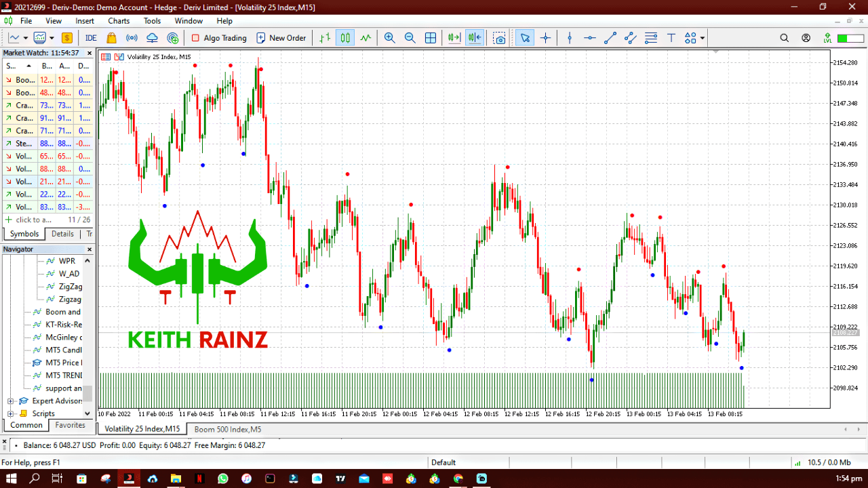Select the crosshair tool
868x488 pixels.
pos(545,38)
